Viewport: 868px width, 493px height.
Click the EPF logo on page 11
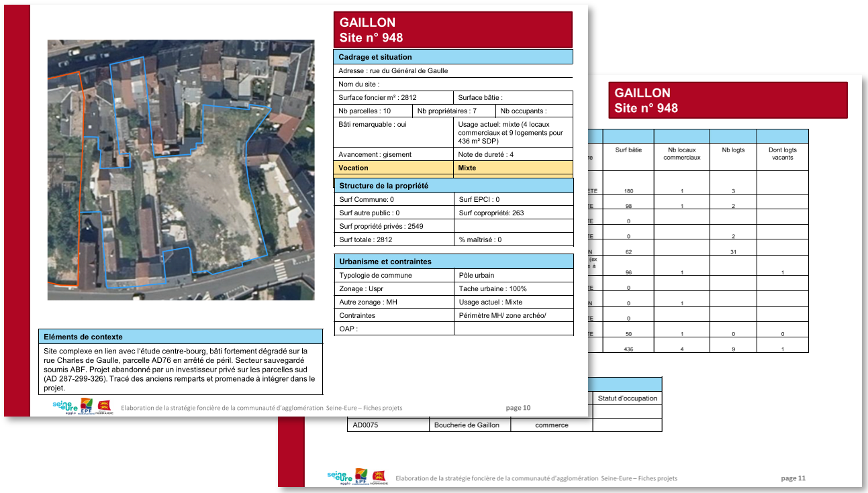point(361,477)
